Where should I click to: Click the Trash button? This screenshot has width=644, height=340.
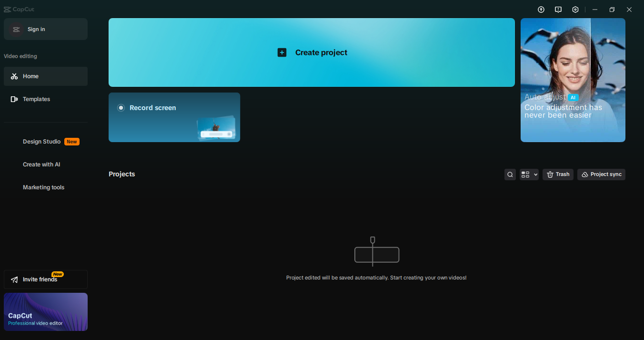click(558, 175)
